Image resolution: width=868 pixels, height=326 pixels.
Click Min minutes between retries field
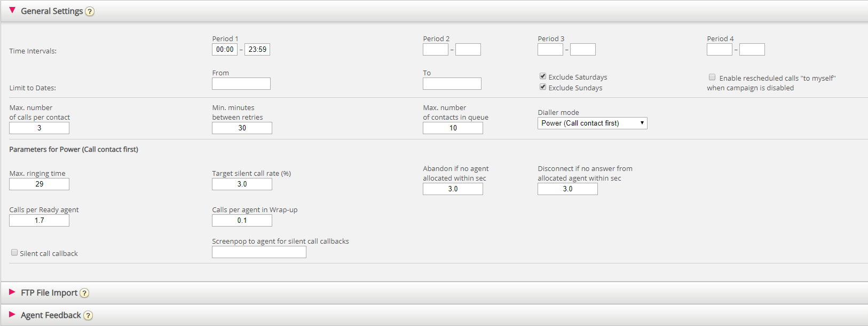[242, 128]
